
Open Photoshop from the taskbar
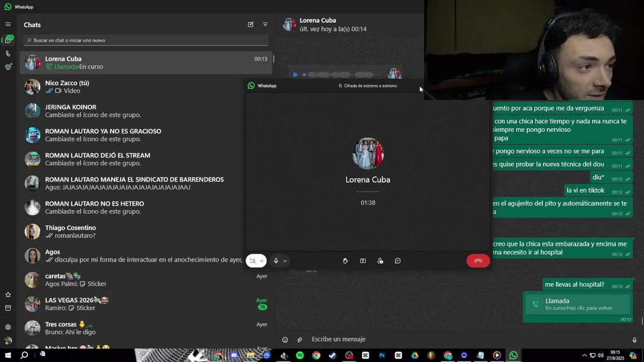[382, 355]
